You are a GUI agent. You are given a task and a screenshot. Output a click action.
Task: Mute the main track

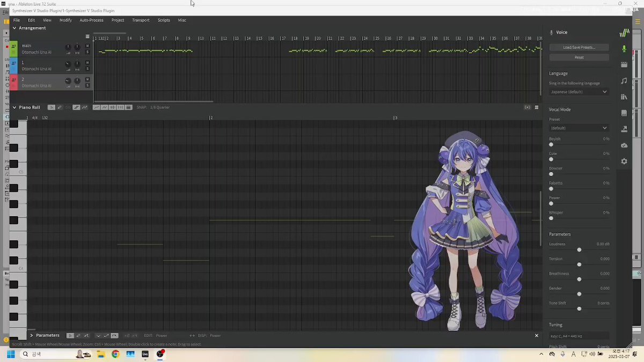point(87,46)
